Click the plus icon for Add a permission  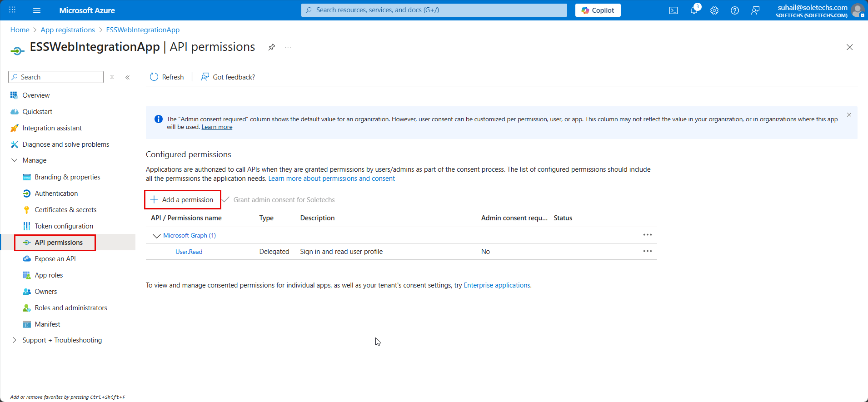[x=154, y=199]
